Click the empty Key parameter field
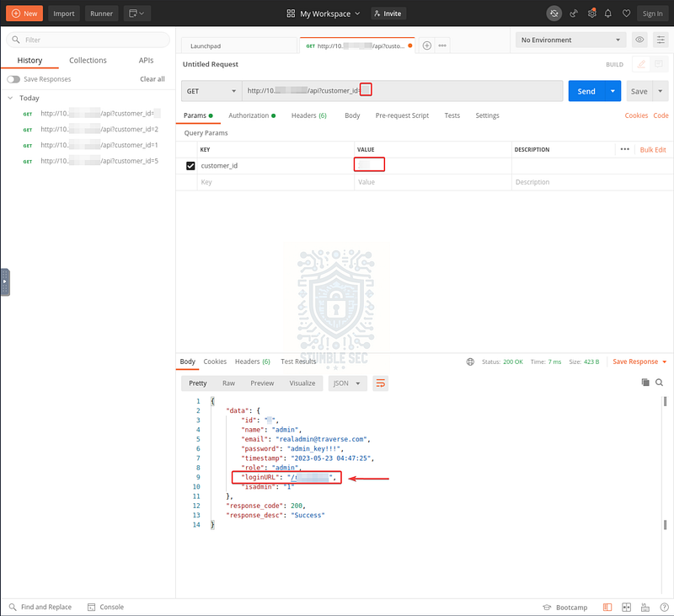Image resolution: width=674 pixels, height=616 pixels. coord(275,182)
